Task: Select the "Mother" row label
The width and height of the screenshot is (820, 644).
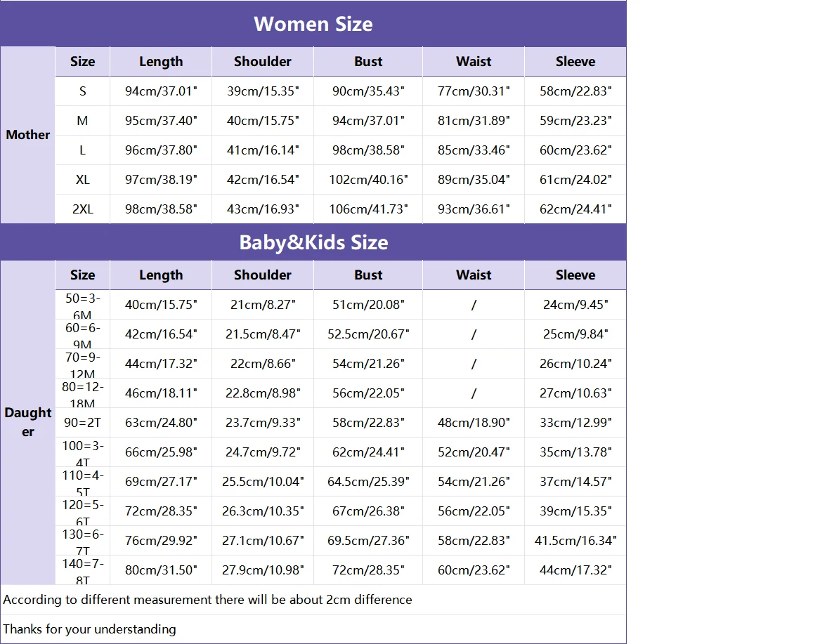Action: pos(27,135)
